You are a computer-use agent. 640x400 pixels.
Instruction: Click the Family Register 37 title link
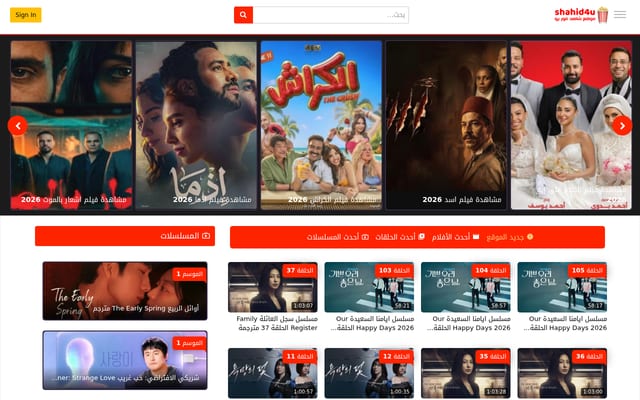(x=278, y=323)
